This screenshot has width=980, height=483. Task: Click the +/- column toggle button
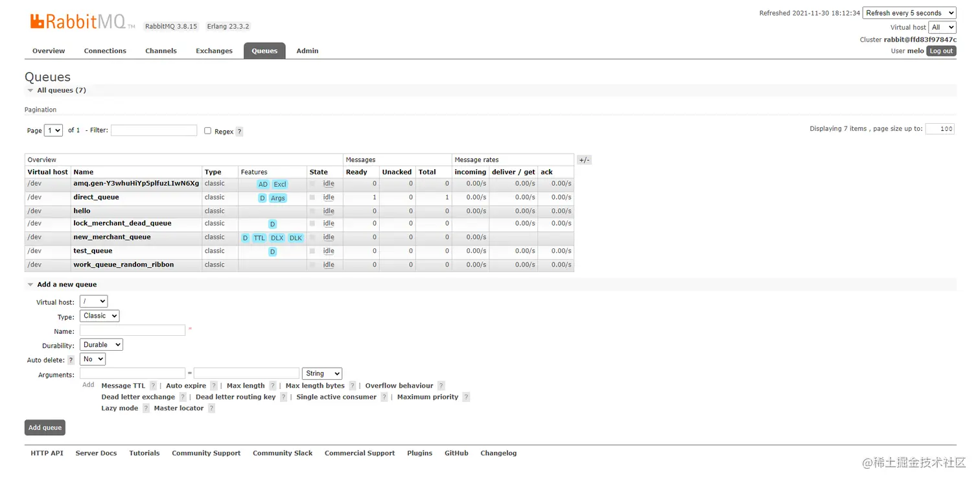tap(584, 160)
